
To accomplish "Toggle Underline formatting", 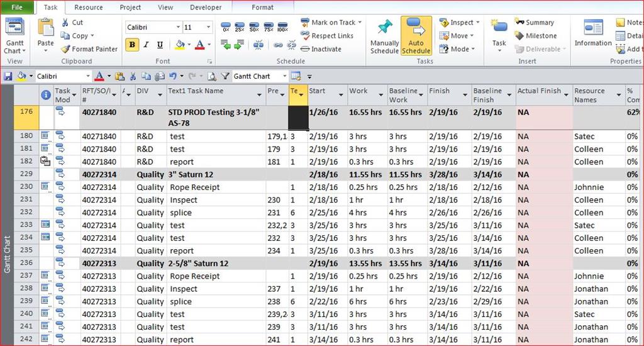I will coord(160,45).
